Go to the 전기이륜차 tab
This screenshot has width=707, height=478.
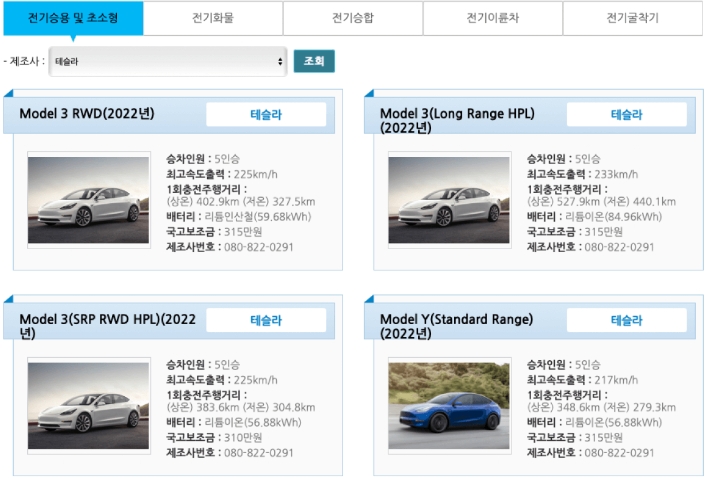(492, 18)
